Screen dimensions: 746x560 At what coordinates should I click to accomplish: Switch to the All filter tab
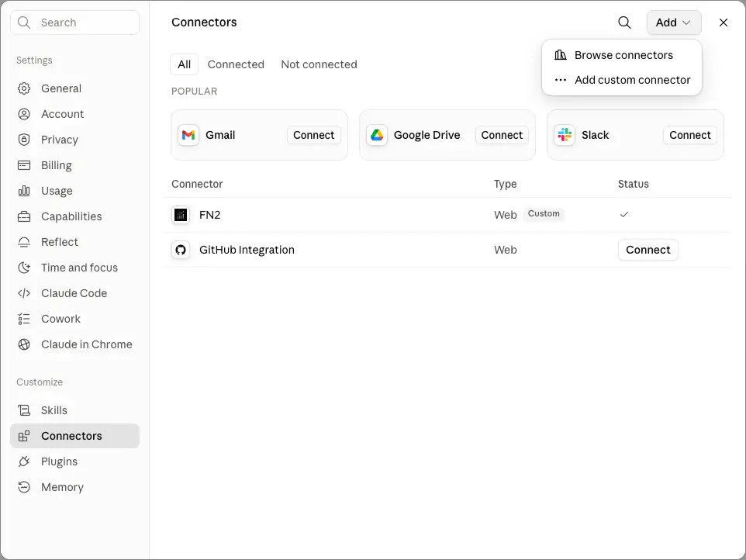click(x=184, y=64)
